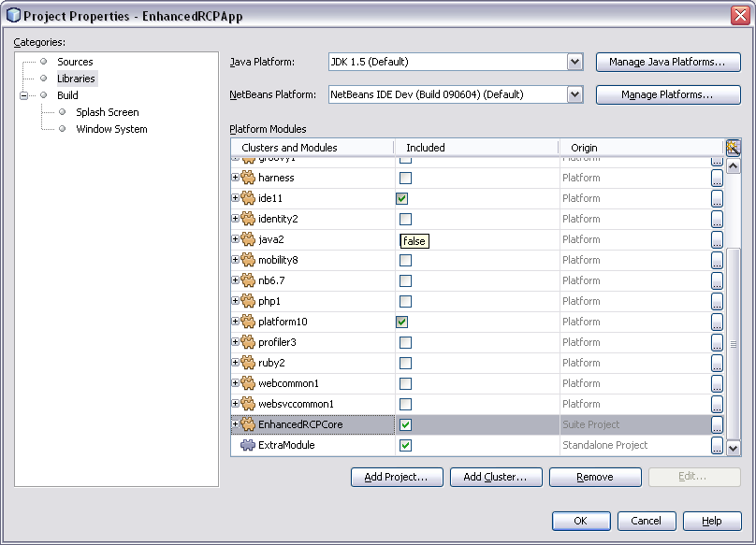
Task: Toggle the ExtraModule Included checkbox
Action: click(x=405, y=445)
